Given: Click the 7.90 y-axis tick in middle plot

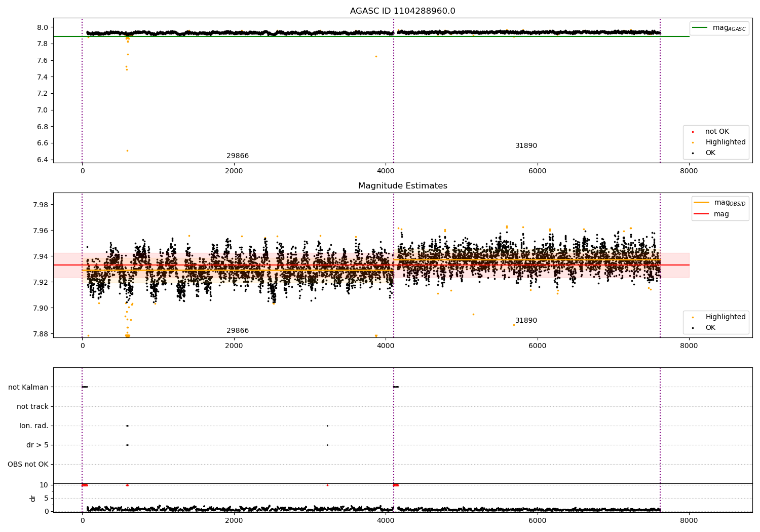Looking at the screenshot, I should (41, 309).
